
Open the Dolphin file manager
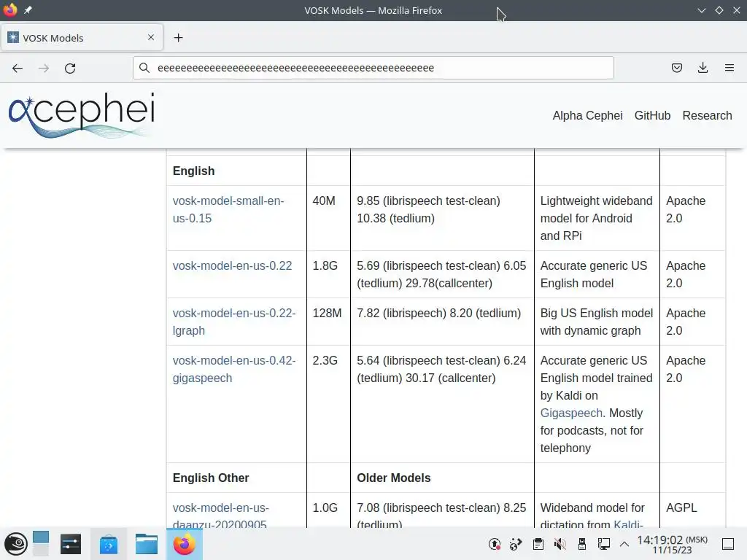tap(146, 544)
